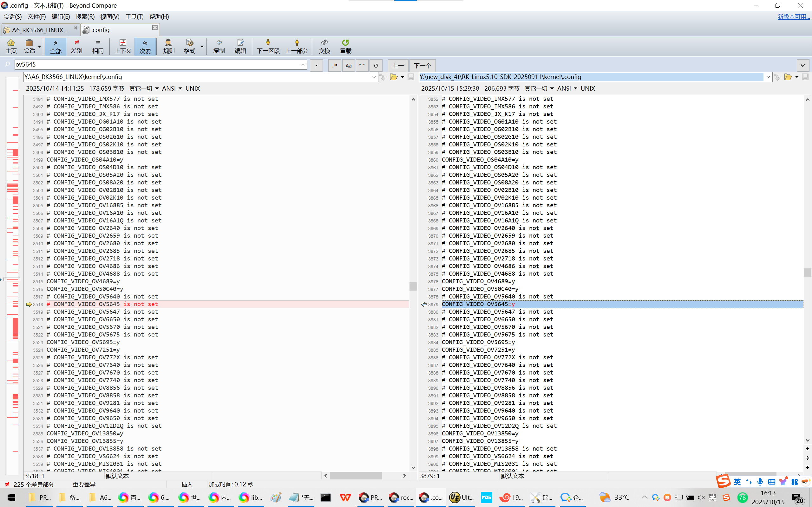Image resolution: width=812 pixels, height=507 pixels.
Task: Open left file ANSI encoding dropdown
Action: 172,88
